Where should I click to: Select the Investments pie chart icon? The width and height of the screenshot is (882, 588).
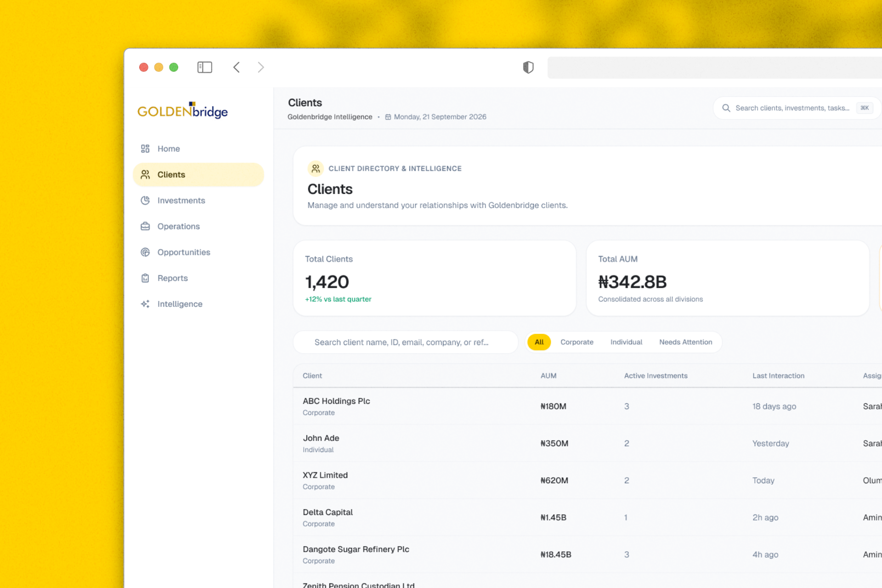pos(145,200)
